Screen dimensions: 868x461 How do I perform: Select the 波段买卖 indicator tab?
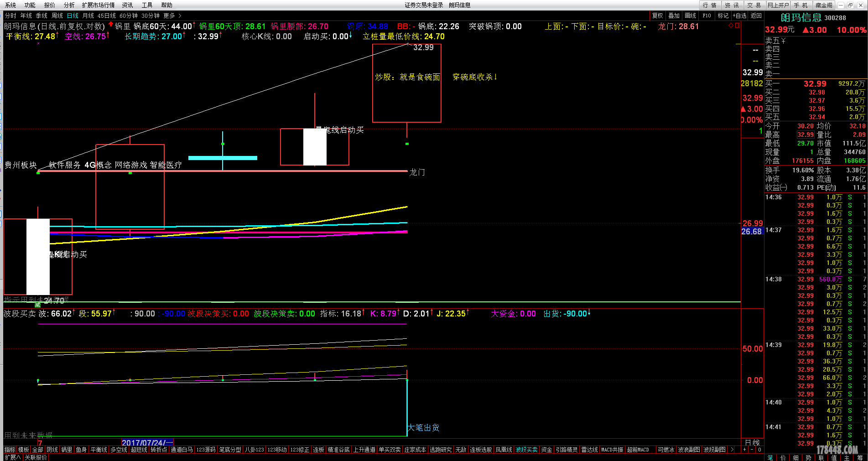tap(527, 450)
